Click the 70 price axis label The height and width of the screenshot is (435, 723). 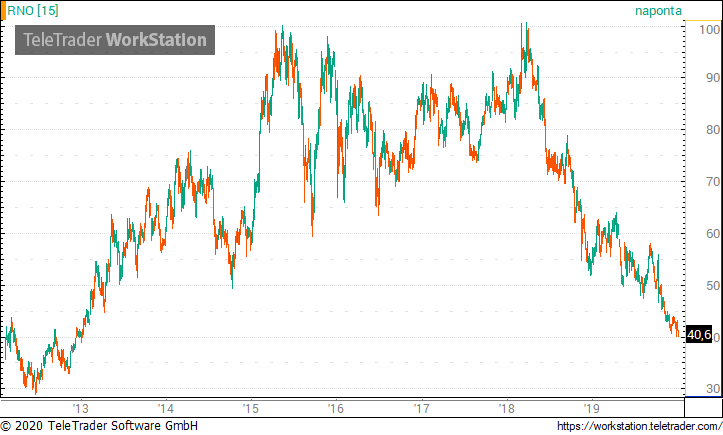coord(713,182)
